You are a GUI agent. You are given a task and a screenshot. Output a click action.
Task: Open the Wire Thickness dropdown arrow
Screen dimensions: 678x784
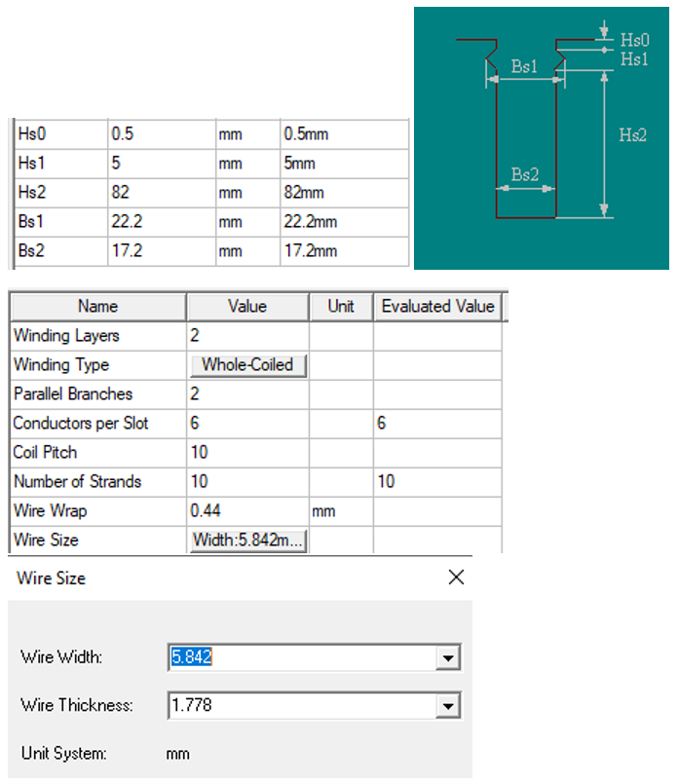click(x=448, y=705)
